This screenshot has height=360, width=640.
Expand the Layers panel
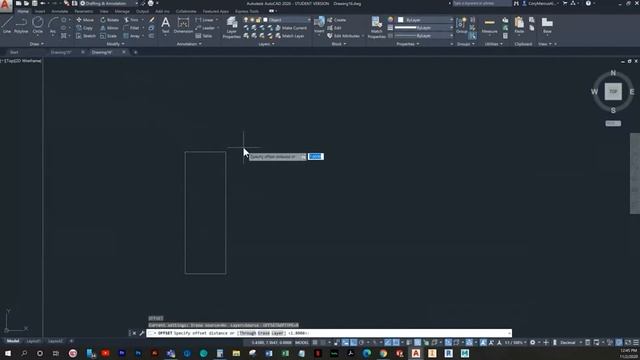[x=266, y=44]
